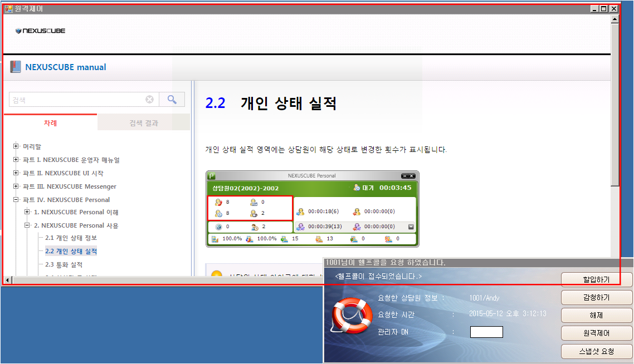Open the 머리말 tree entry
The image size is (634, 364).
[x=32, y=146]
